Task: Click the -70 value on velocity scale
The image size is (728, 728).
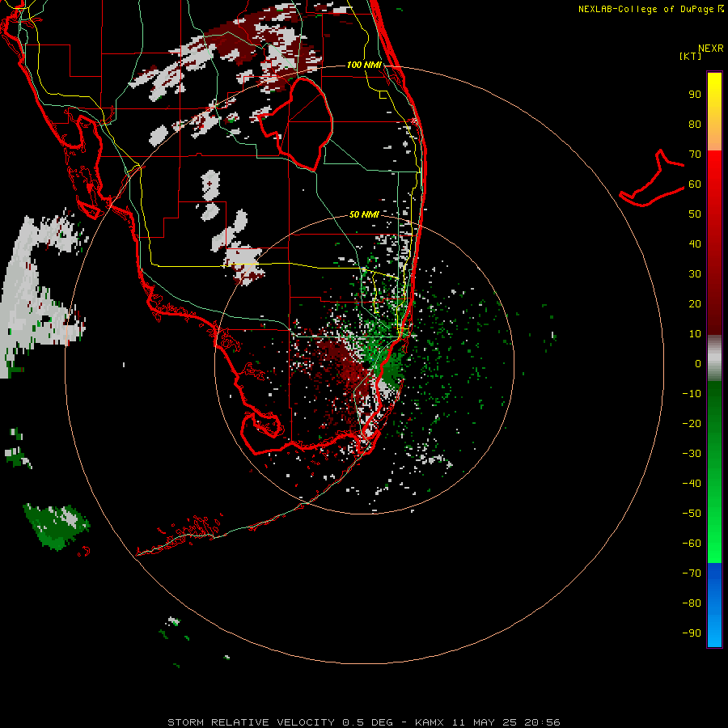Action: point(692,574)
